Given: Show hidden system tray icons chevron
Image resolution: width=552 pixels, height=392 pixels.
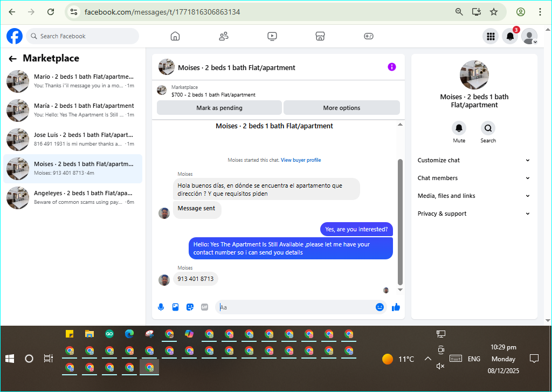Looking at the screenshot, I should click(427, 359).
